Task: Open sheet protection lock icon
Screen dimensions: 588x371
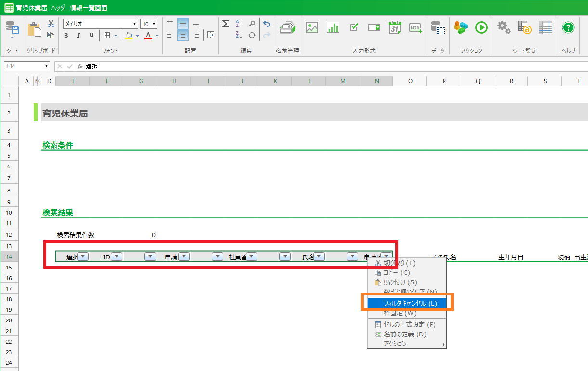Action: click(524, 27)
